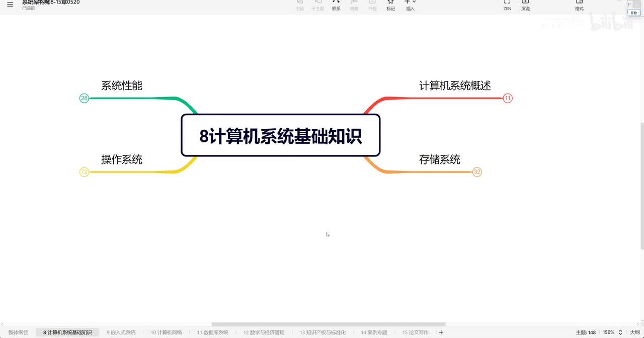Expand the 操作系统 branch count 72
The height and width of the screenshot is (338, 644).
click(84, 172)
